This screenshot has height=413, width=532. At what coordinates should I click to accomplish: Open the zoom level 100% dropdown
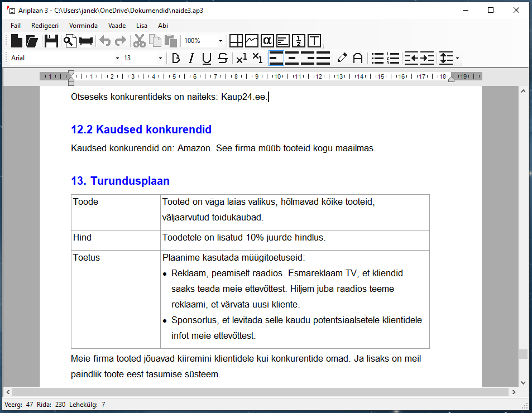coord(221,41)
